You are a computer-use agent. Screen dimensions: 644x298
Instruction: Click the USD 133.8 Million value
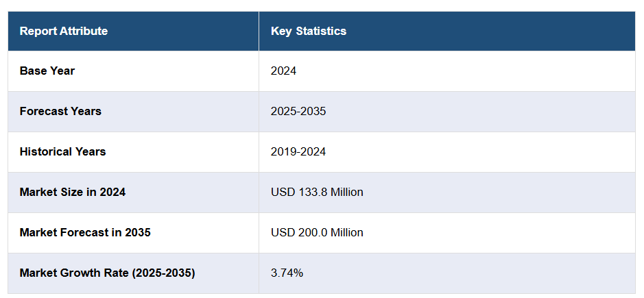317,192
